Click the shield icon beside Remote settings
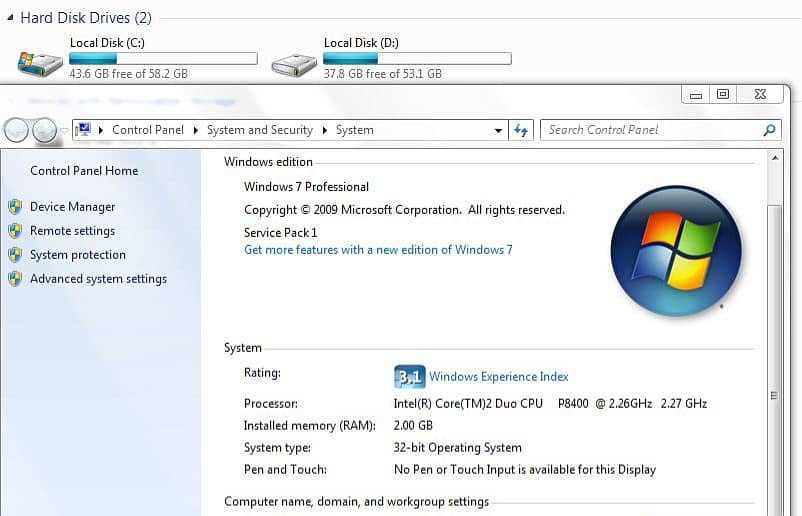The height and width of the screenshot is (516, 802). click(x=15, y=231)
